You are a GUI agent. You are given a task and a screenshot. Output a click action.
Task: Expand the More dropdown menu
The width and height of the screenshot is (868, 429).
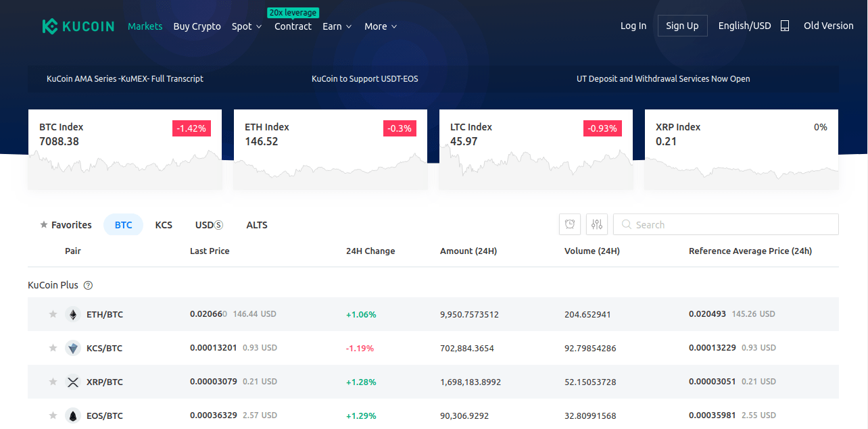click(x=381, y=26)
